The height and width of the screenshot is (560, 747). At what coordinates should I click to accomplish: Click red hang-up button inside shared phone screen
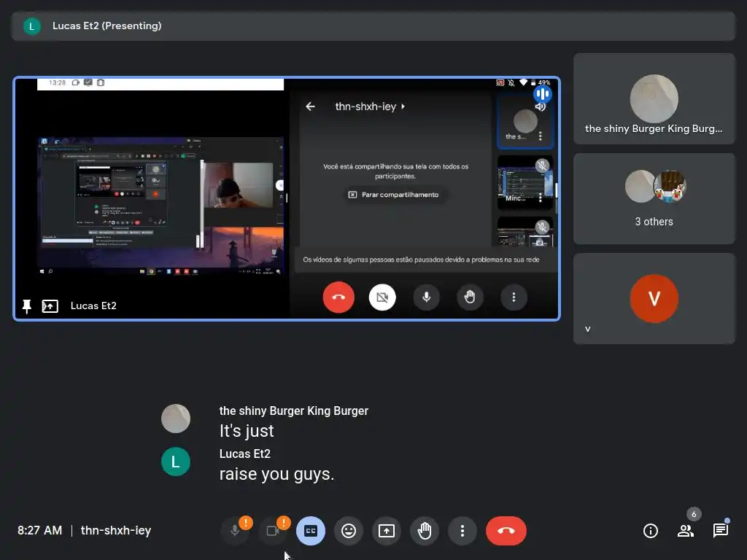(338, 297)
